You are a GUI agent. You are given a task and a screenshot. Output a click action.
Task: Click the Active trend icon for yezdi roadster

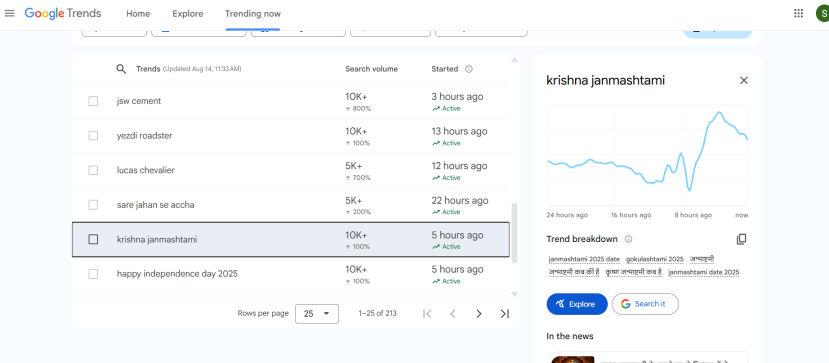[x=436, y=143]
